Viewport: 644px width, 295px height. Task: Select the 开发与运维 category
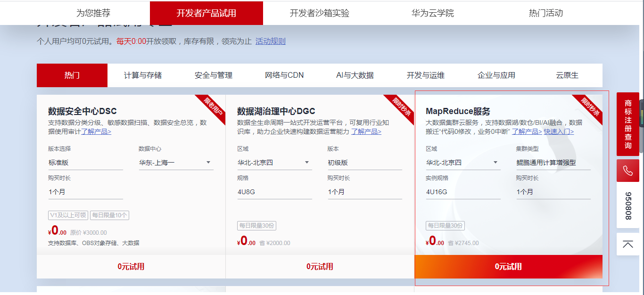[x=426, y=75]
